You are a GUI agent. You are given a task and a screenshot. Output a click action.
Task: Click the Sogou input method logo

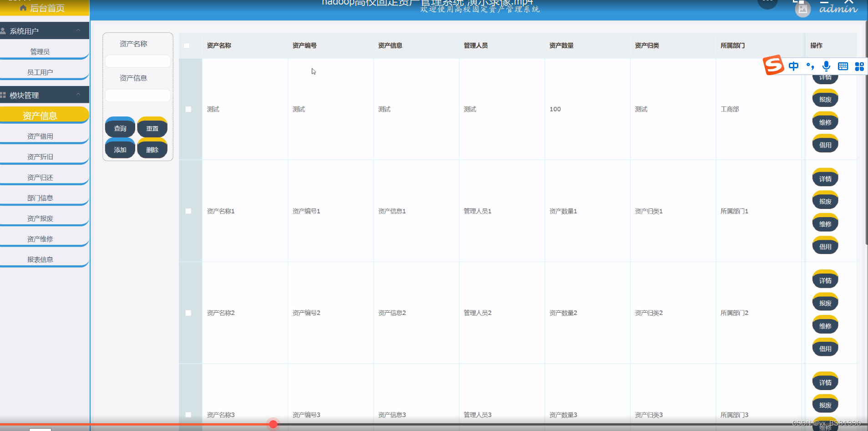pos(773,65)
